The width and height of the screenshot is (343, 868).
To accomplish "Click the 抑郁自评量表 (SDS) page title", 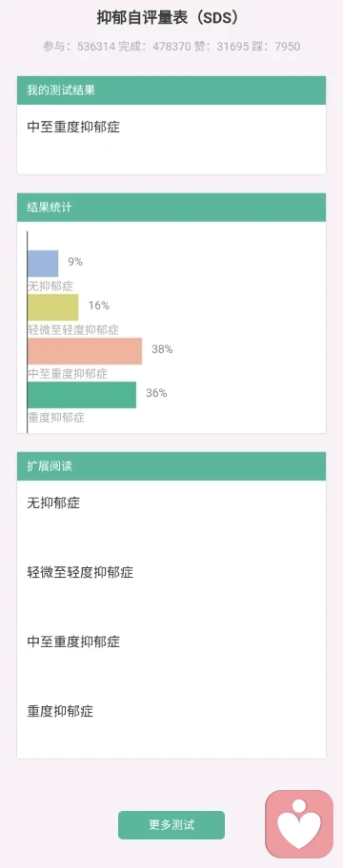I will pos(171,18).
